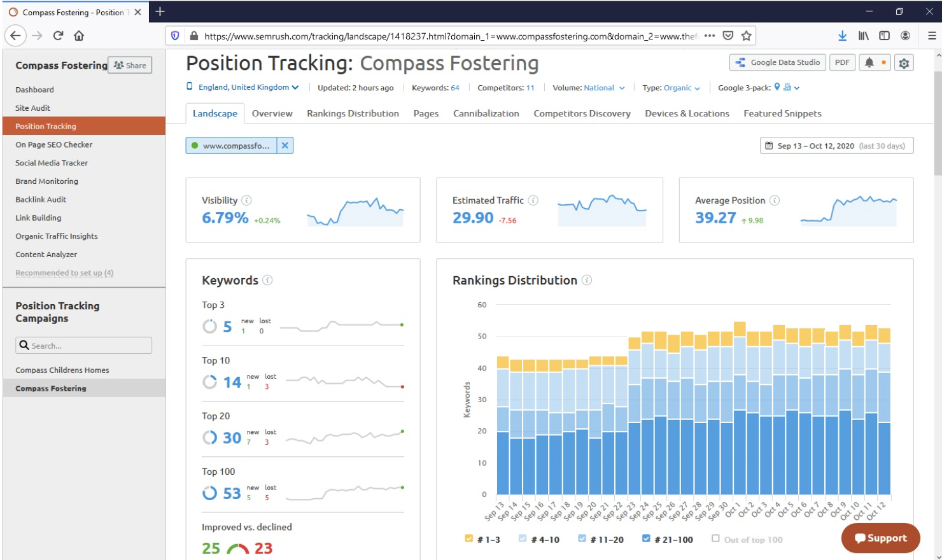Reload the page with refresh icon

58,36
